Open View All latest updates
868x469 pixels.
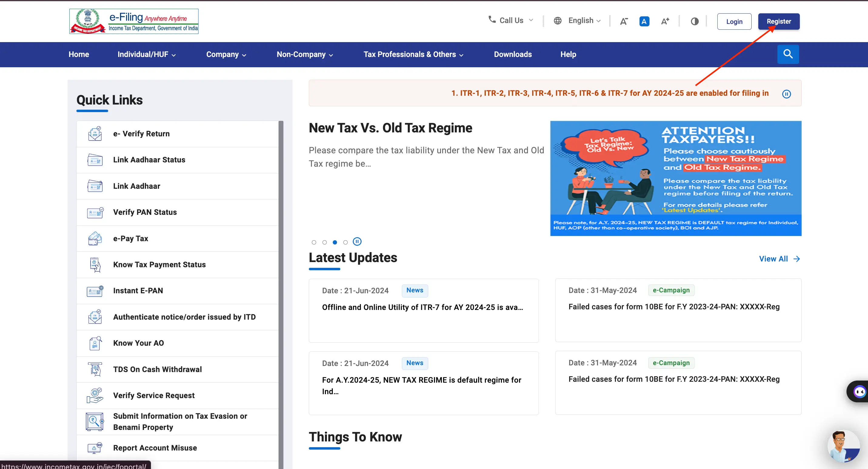click(x=780, y=259)
